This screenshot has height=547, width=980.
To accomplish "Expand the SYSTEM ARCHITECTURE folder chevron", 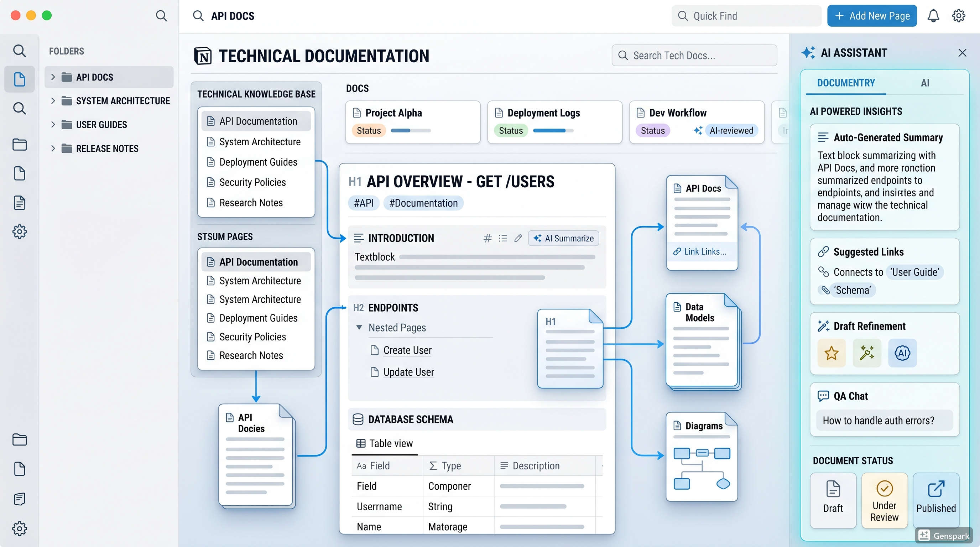I will coord(53,100).
